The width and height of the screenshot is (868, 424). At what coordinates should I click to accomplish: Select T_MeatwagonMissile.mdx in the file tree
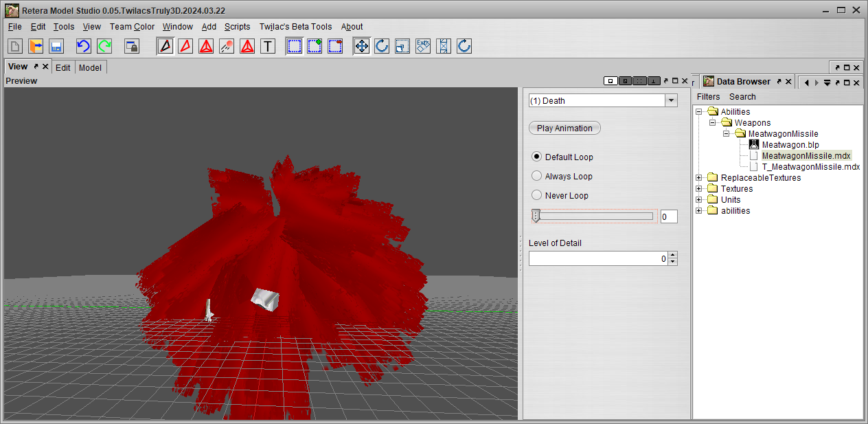point(810,167)
